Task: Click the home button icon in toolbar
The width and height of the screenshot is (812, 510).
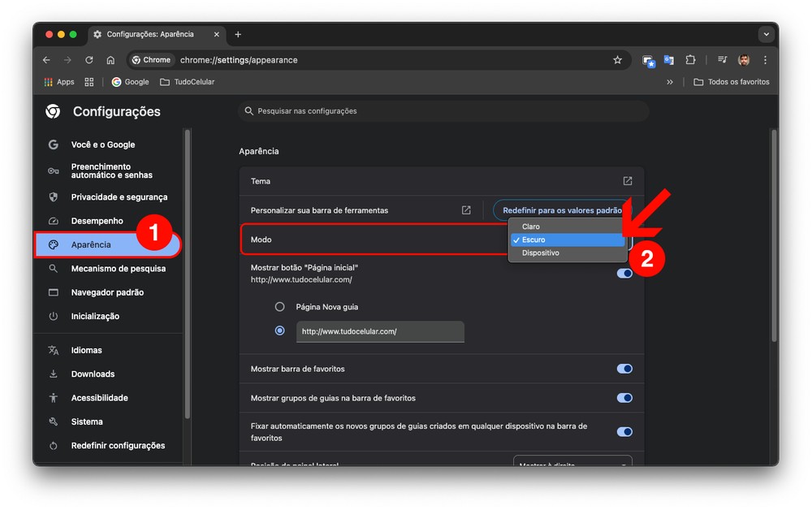Action: [x=110, y=60]
